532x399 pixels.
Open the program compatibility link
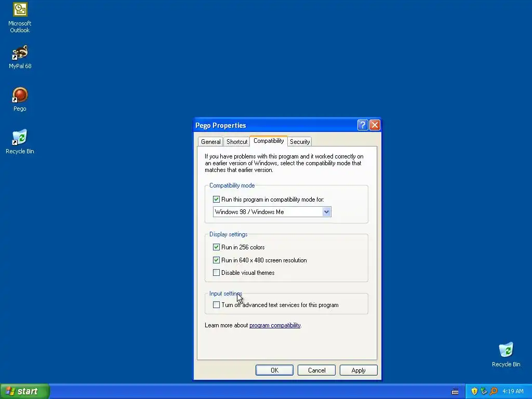point(275,325)
